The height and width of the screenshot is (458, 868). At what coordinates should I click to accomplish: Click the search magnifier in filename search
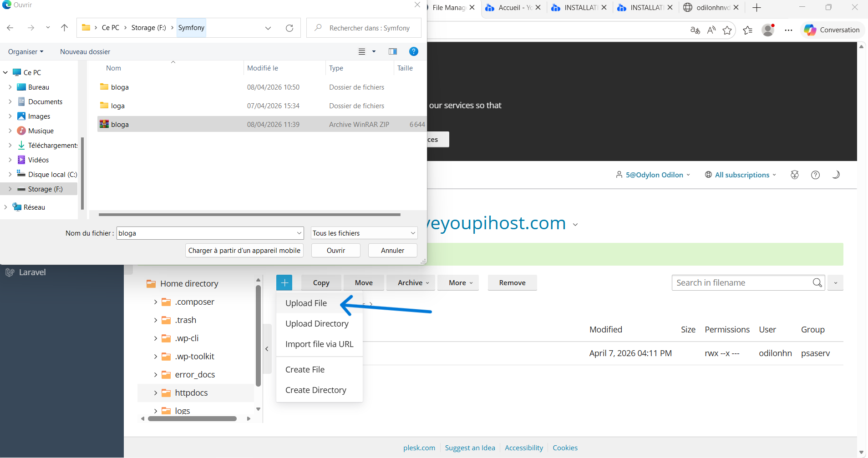tap(817, 282)
